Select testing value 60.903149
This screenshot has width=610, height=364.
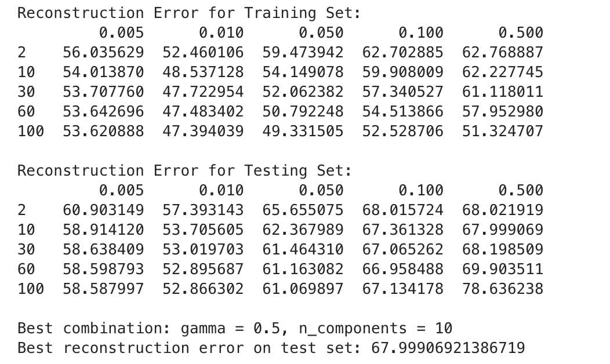pos(103,210)
